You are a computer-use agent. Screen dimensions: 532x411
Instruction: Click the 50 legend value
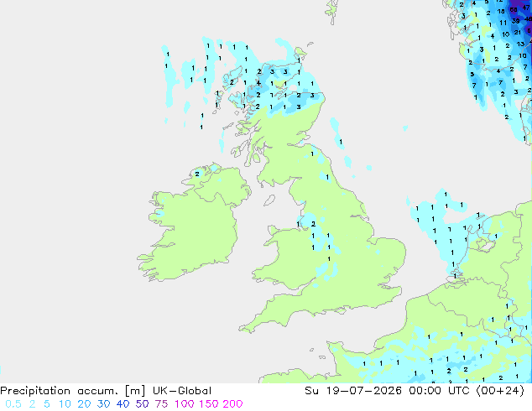click(x=142, y=404)
